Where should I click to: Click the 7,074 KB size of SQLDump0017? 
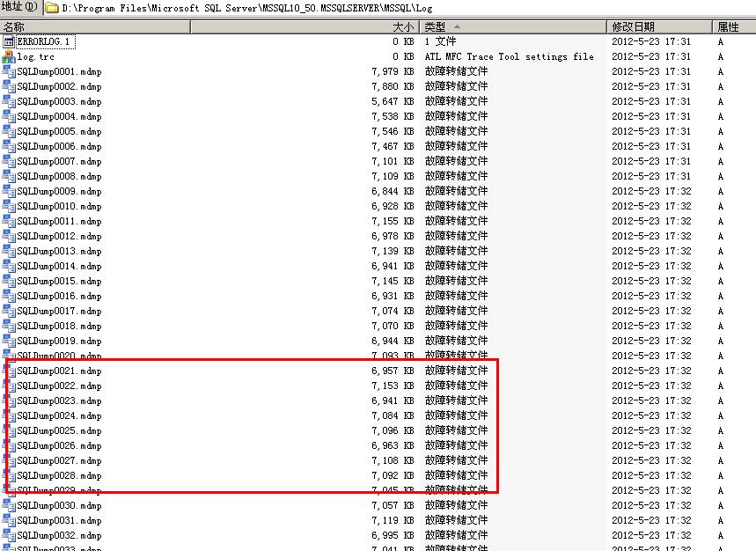(393, 311)
